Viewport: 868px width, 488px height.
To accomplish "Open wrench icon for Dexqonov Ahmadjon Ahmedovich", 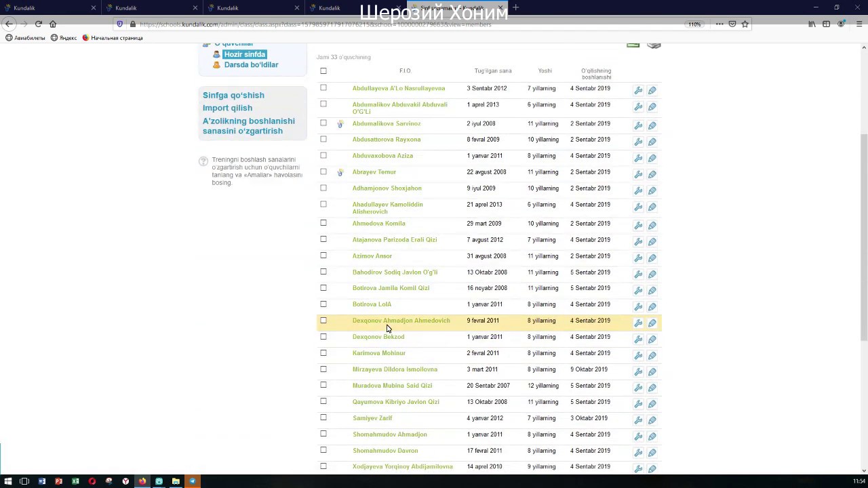I will (x=638, y=323).
